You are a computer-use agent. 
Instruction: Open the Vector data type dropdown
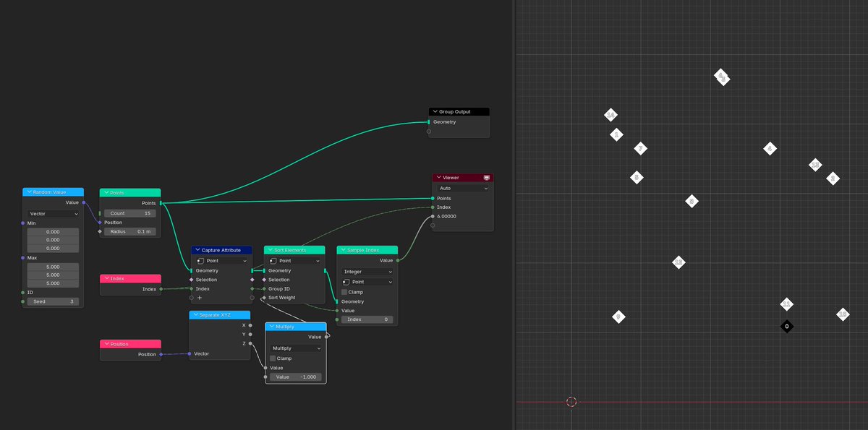click(53, 214)
